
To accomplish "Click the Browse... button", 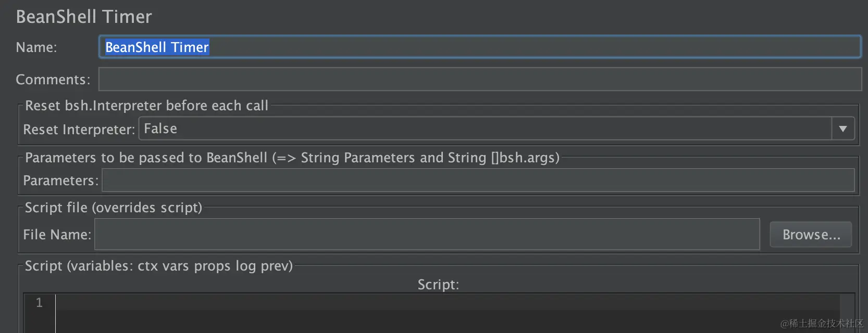I will pos(811,235).
